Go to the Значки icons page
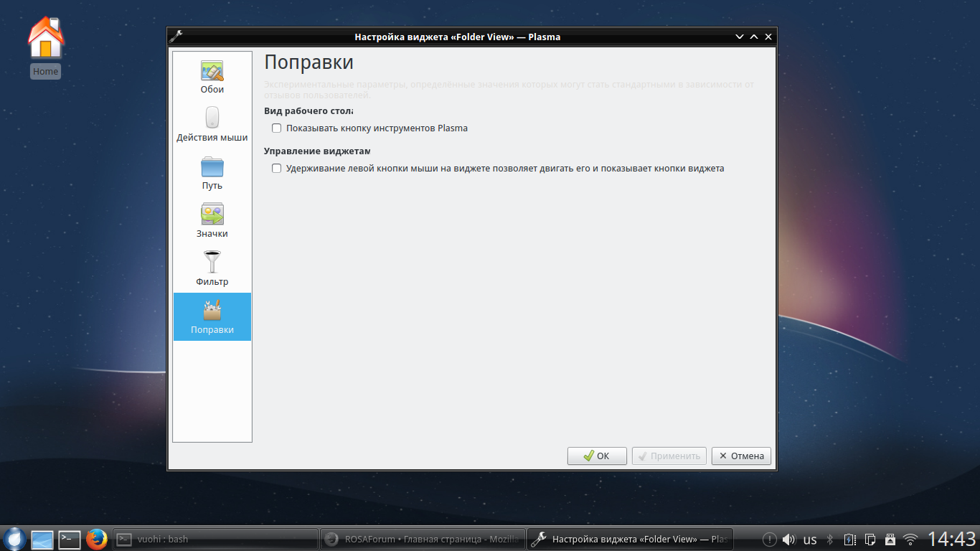 point(212,222)
